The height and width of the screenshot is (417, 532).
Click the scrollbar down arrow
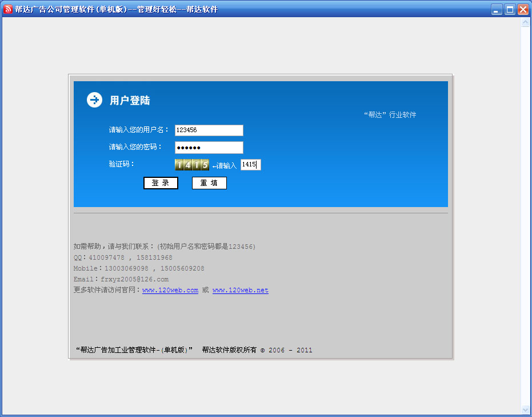click(x=526, y=410)
